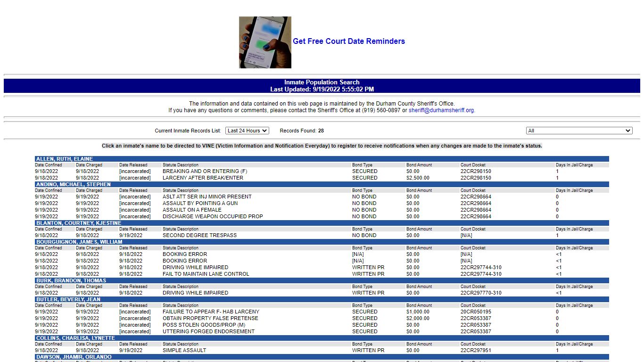Open BURK, BRANDON, THOMAS name link
This screenshot has width=644, height=362.
71,280
